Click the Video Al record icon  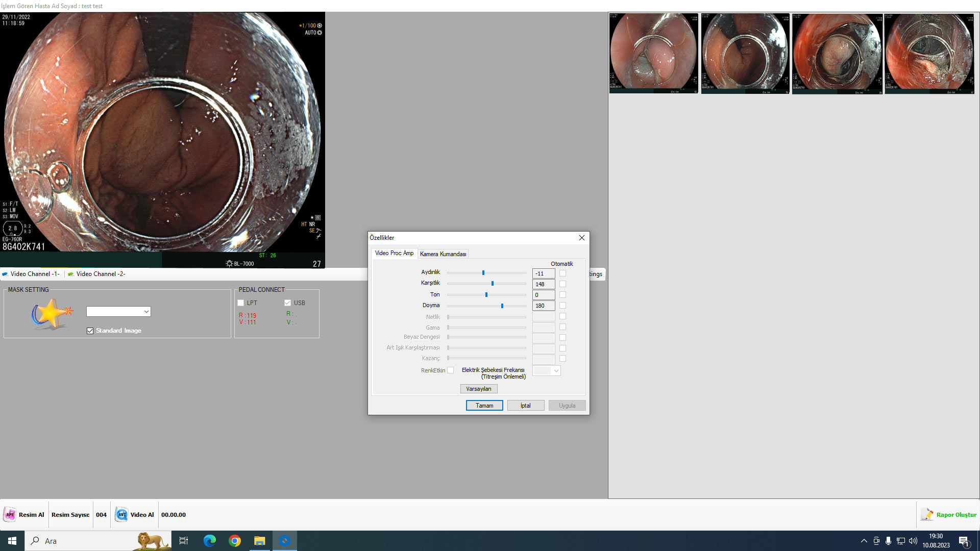(121, 514)
